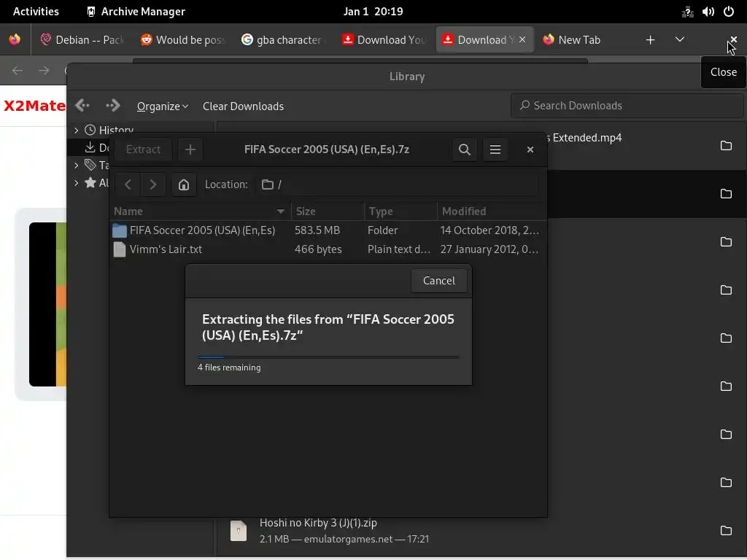Click the search icon in Archive Manager

point(465,149)
